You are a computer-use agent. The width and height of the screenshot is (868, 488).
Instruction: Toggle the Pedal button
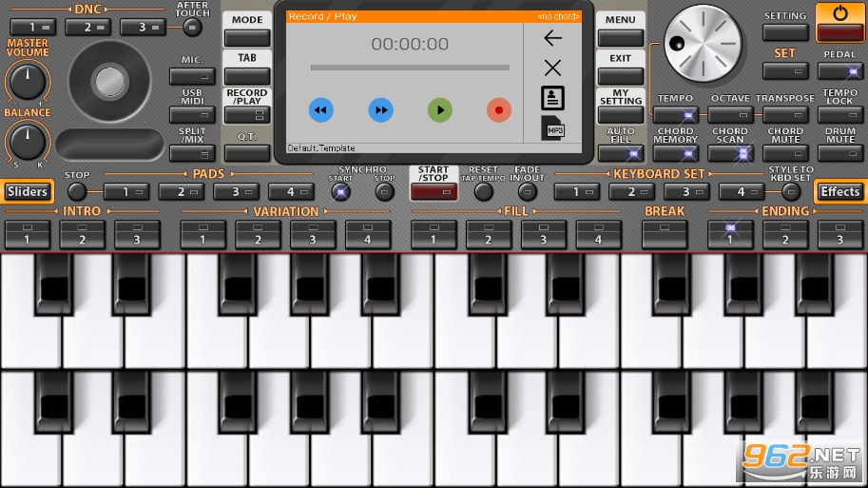[x=839, y=71]
